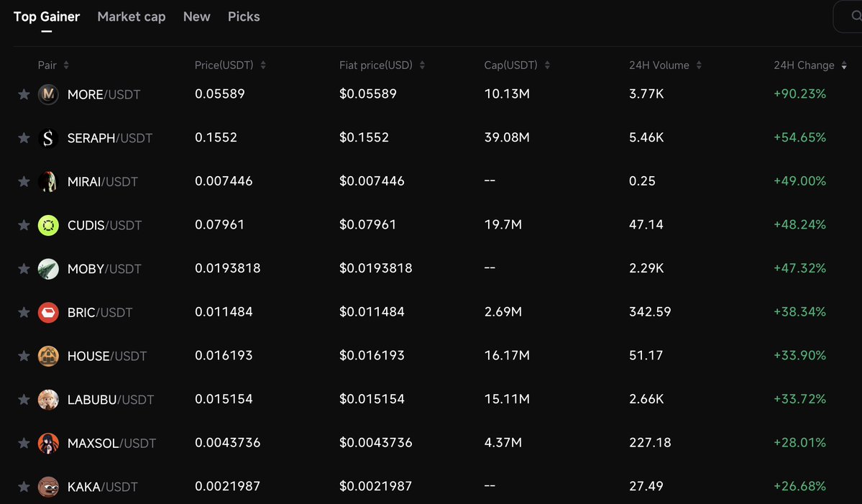The image size is (862, 504).
Task: Open LABUBU/USDT trading pair
Action: (x=111, y=400)
